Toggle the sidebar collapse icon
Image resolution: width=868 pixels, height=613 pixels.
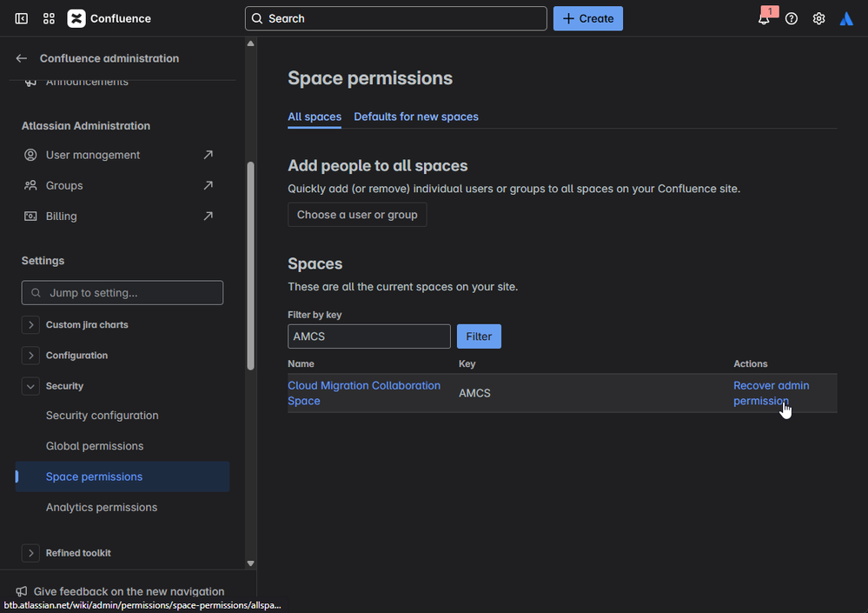click(x=22, y=18)
